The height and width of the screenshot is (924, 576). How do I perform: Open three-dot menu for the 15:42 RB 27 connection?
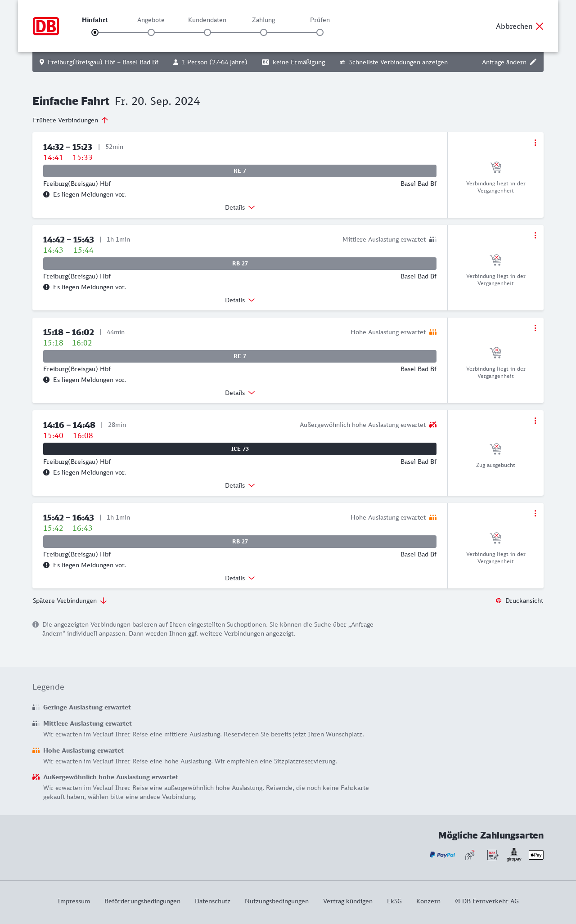pos(535,513)
